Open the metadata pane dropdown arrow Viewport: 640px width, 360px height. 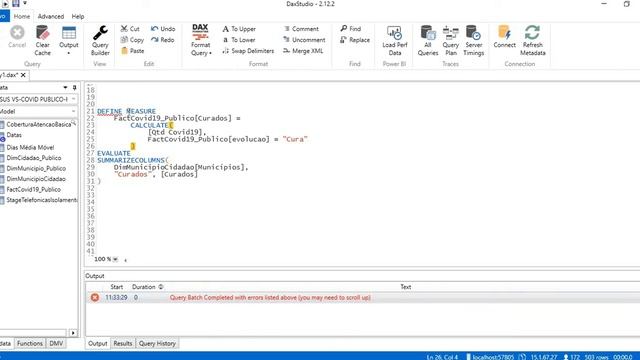[x=65, y=87]
